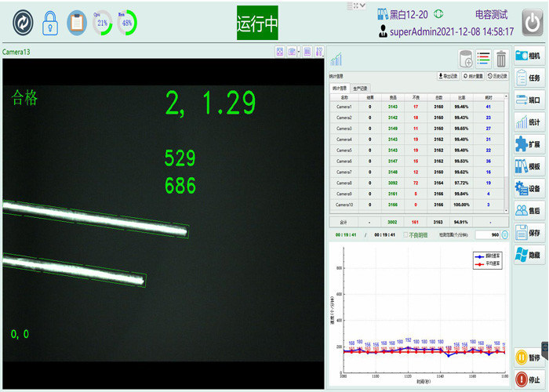Click the 历史记录 history button

coord(496,76)
